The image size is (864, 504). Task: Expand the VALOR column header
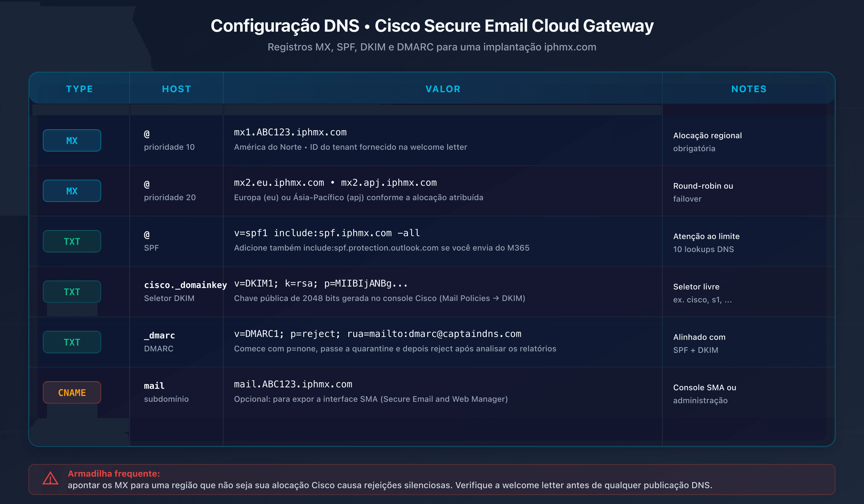(x=443, y=89)
